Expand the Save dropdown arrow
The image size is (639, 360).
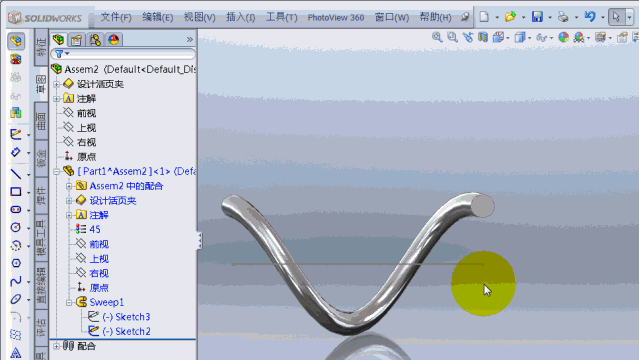coord(550,18)
